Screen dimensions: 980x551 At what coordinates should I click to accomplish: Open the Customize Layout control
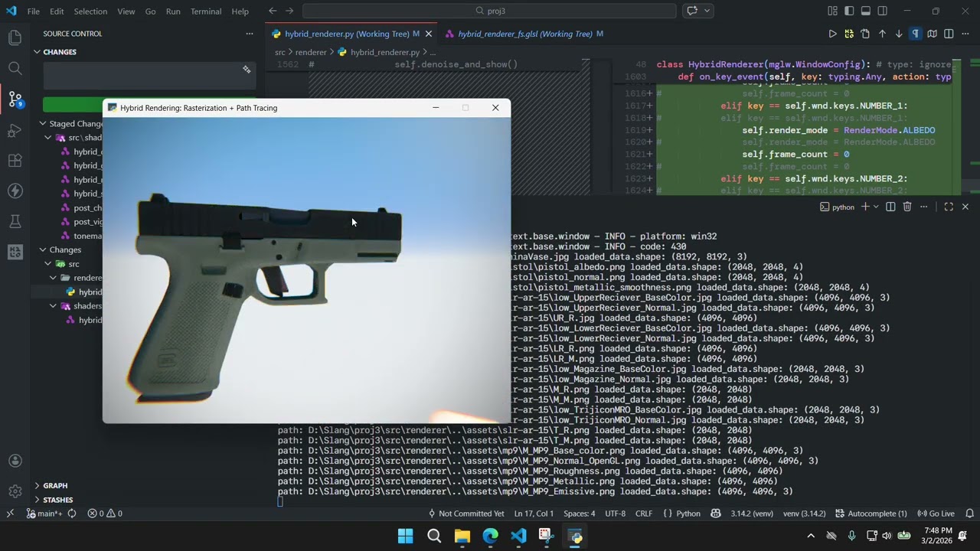(832, 11)
